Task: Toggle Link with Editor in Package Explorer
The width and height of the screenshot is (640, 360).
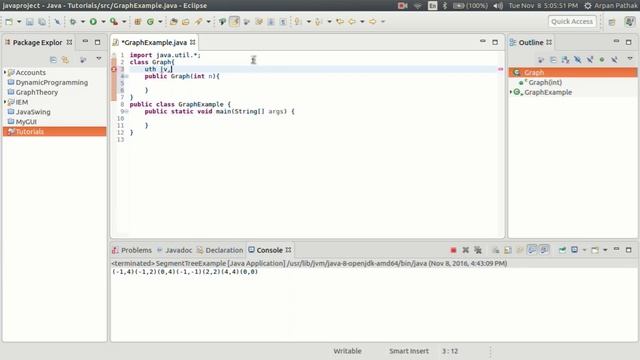Action: tap(65, 60)
